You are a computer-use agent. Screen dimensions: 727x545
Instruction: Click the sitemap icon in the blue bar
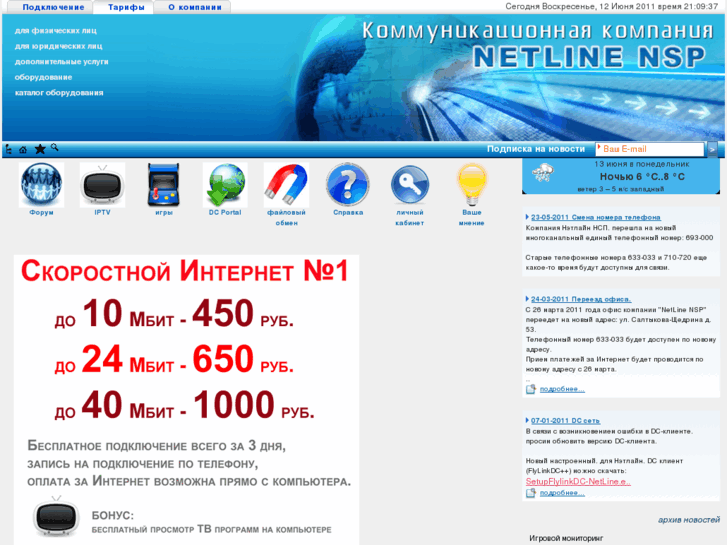pos(8,149)
